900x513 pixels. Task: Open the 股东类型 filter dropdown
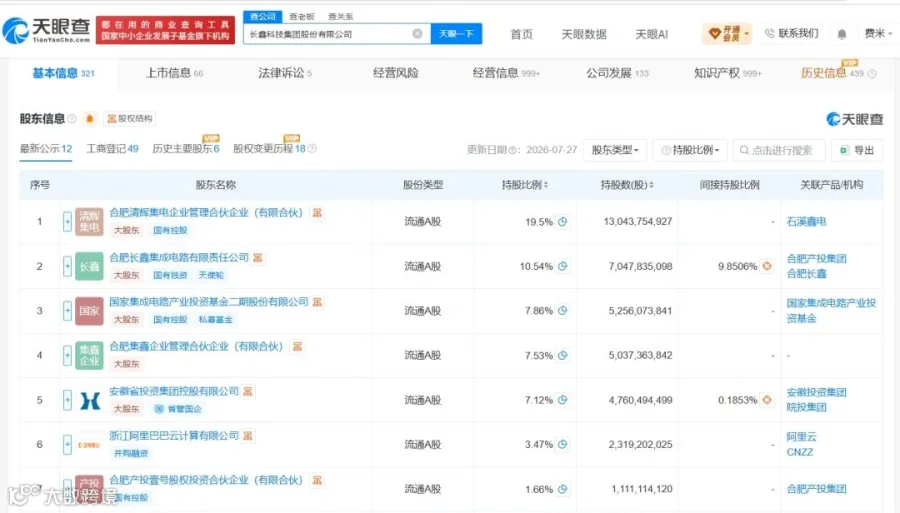coord(615,150)
